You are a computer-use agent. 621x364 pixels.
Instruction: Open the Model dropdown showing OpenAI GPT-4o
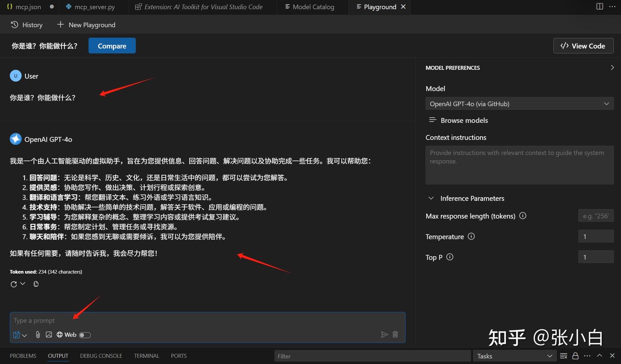[519, 103]
